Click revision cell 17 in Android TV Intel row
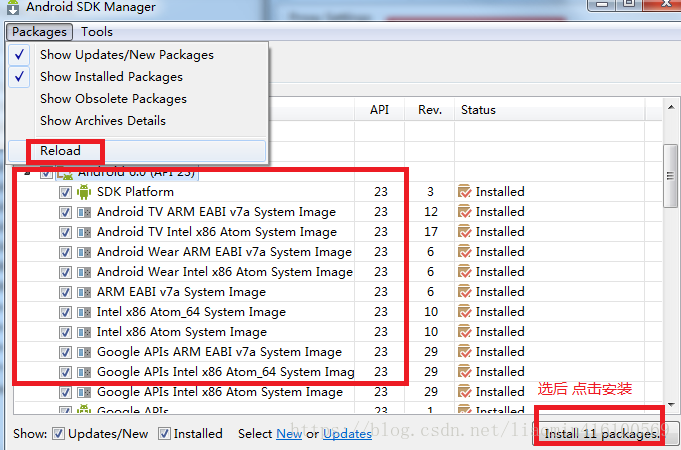The width and height of the screenshot is (681, 450). point(430,232)
